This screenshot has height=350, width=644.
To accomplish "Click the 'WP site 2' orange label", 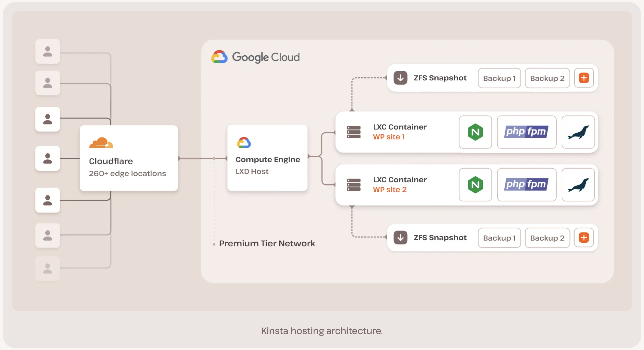I will (x=390, y=189).
